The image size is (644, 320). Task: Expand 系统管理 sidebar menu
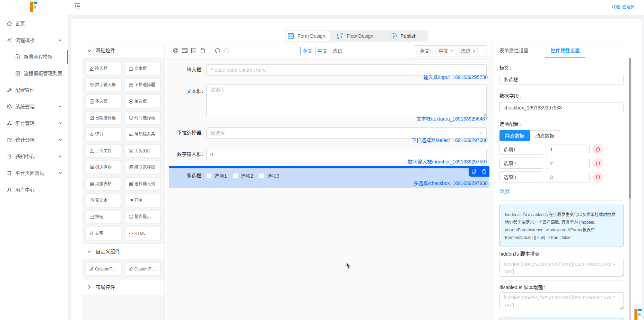pos(34,107)
